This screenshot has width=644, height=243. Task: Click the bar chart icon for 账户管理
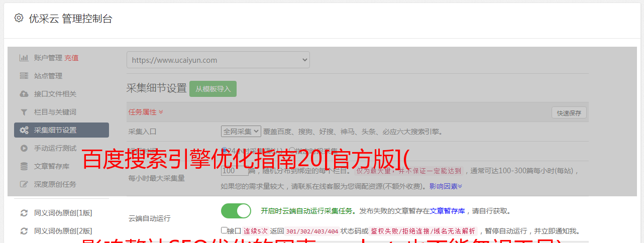pos(24,58)
